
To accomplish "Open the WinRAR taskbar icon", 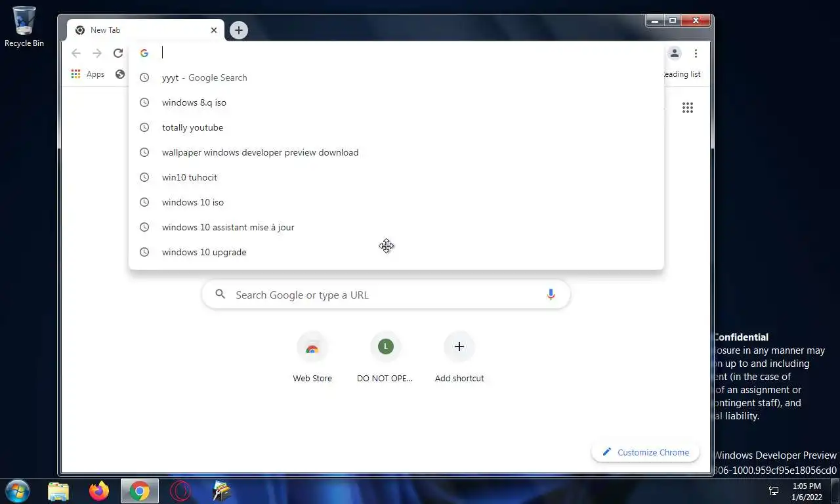I will tap(222, 491).
